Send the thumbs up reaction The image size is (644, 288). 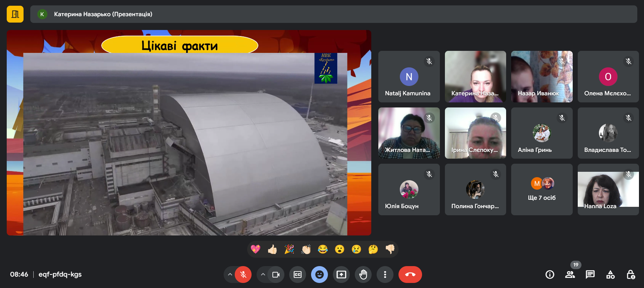(272, 249)
